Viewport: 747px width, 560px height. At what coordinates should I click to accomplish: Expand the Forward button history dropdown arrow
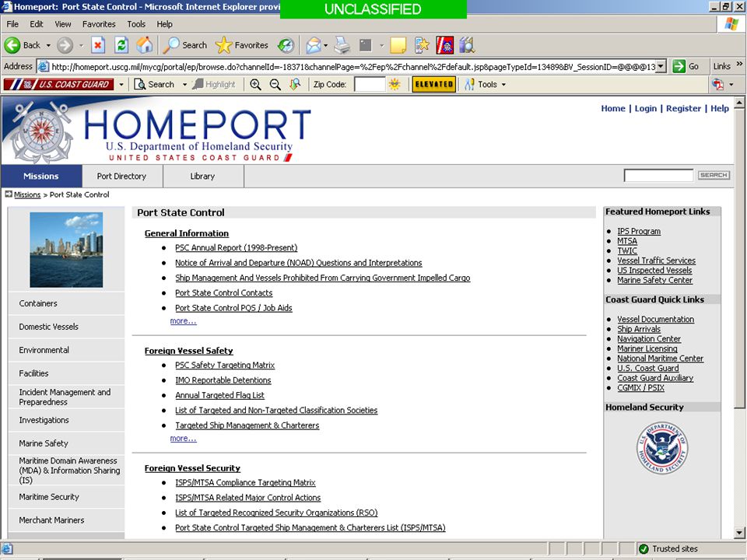click(x=81, y=45)
